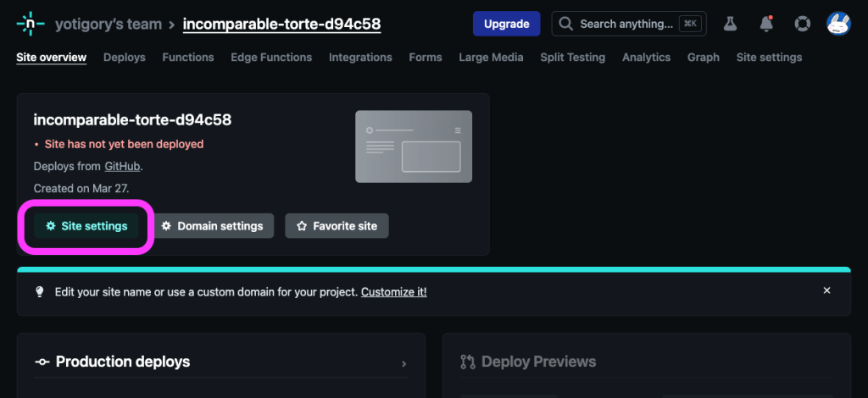Open the Analytics tab
This screenshot has height=398, width=868.
(647, 58)
